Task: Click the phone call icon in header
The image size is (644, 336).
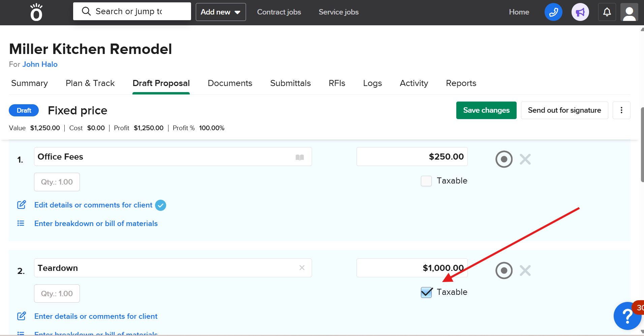Action: click(553, 12)
